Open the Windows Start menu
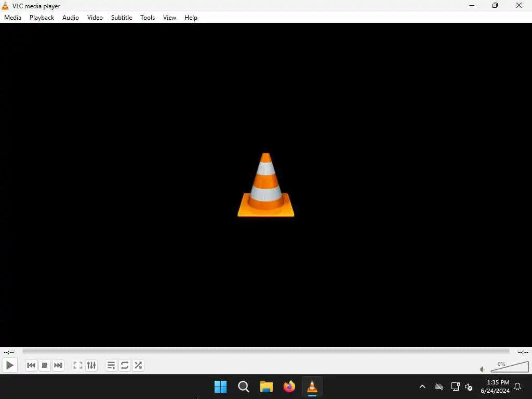The height and width of the screenshot is (399, 532). pyautogui.click(x=220, y=387)
